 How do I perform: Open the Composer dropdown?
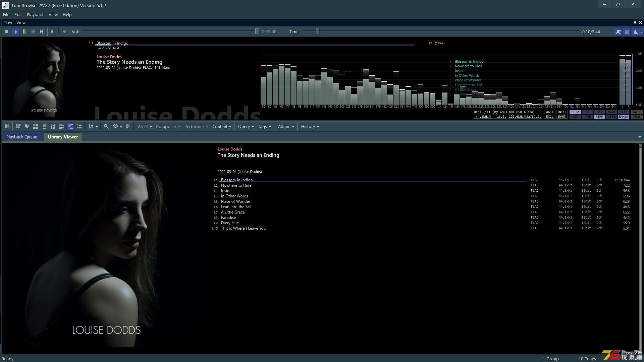tap(168, 126)
